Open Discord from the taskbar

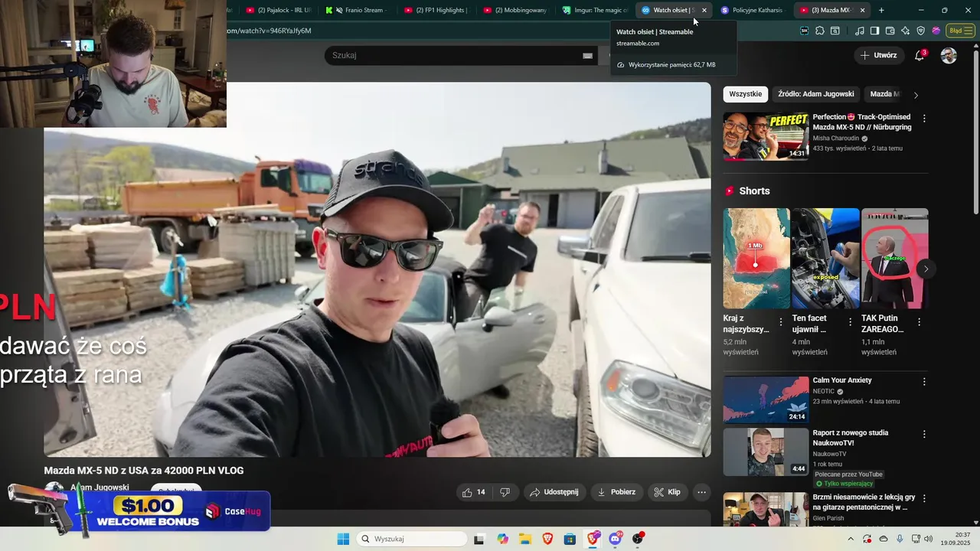pyautogui.click(x=615, y=539)
